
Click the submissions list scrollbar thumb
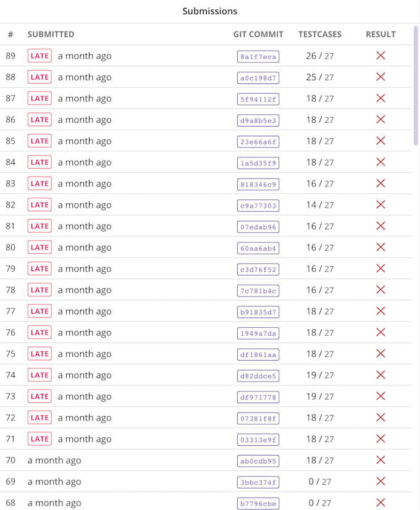[416, 85]
